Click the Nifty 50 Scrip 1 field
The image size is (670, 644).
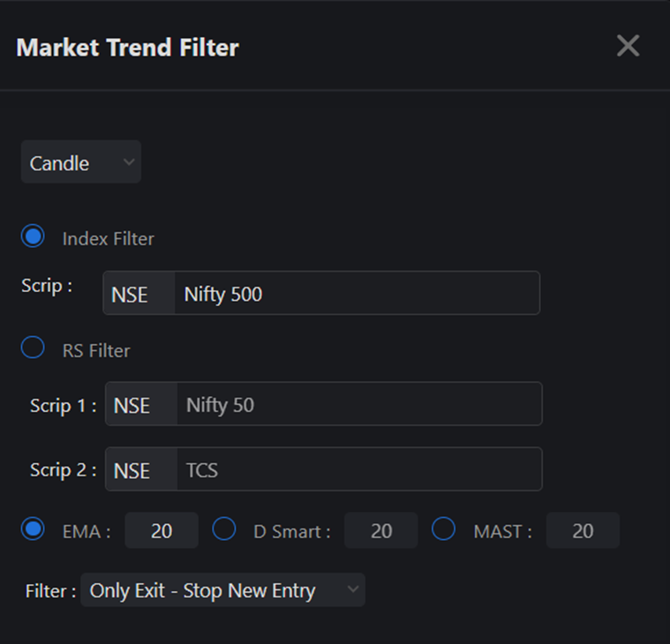click(x=358, y=405)
